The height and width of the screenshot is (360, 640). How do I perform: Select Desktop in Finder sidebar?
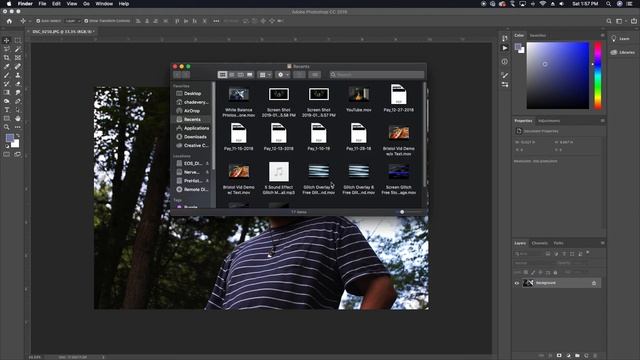[192, 93]
